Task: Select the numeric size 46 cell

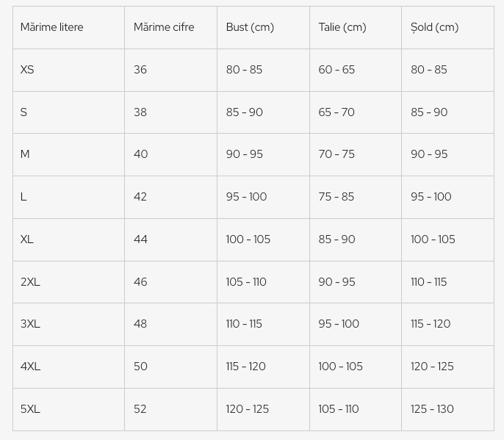Action: point(140,282)
